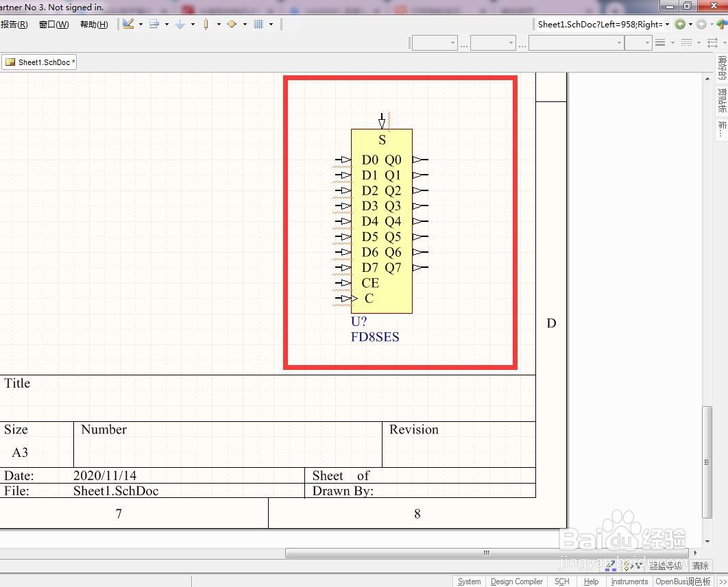
Task: Click the power/ground sources icon
Action: point(180,24)
